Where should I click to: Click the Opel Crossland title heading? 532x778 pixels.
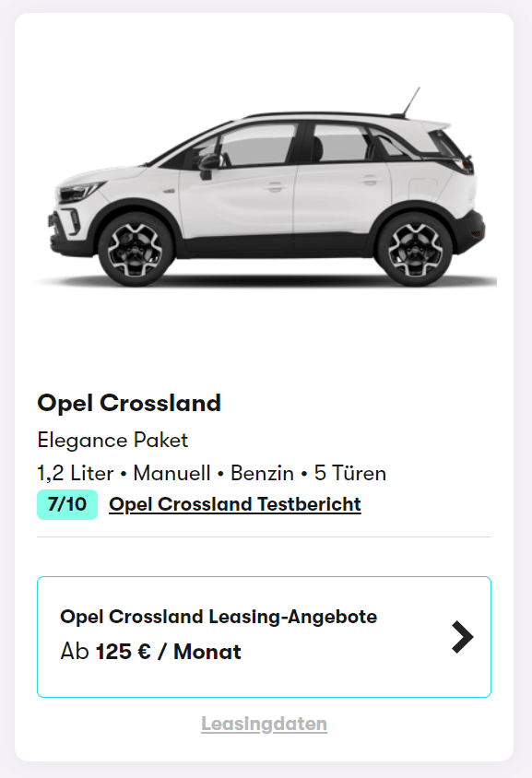129,403
